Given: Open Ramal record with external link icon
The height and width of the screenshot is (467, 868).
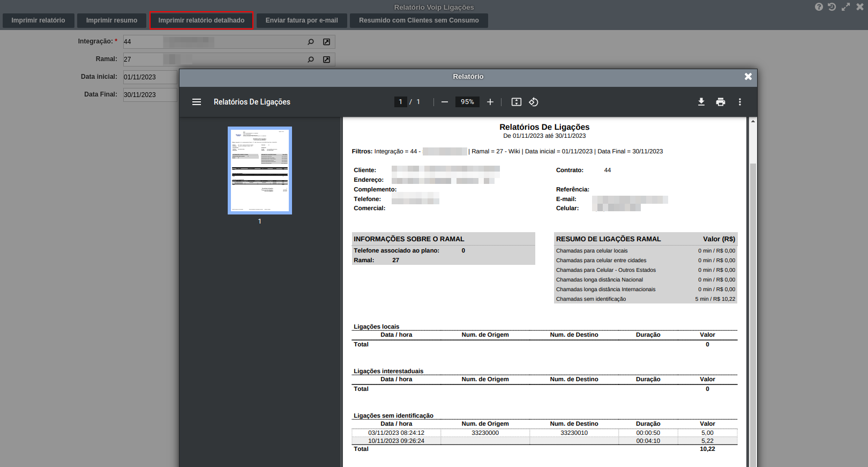Looking at the screenshot, I should click(326, 60).
